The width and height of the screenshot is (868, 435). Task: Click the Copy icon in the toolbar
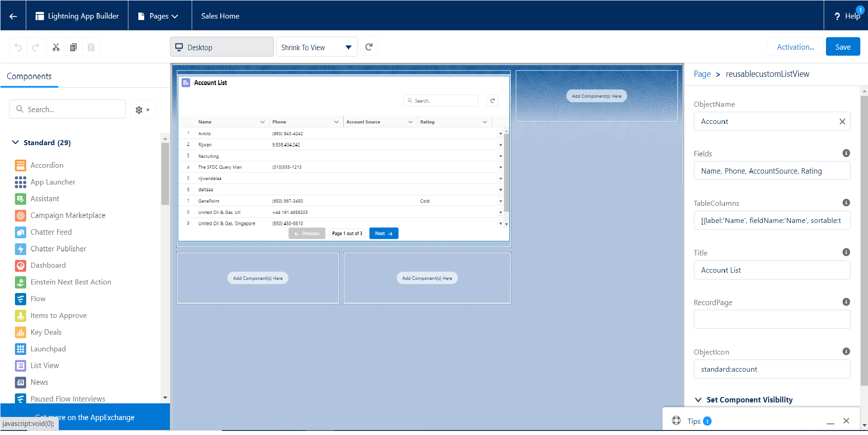coord(73,47)
